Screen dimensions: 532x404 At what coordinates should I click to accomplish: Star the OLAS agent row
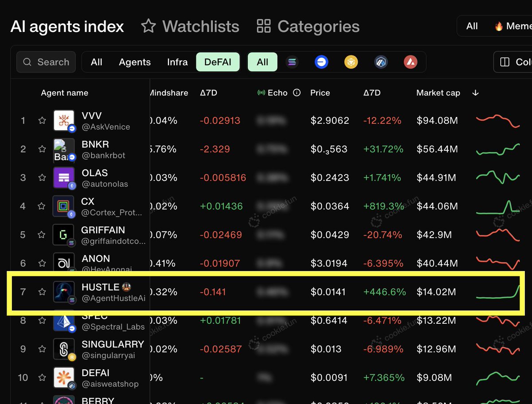[42, 177]
